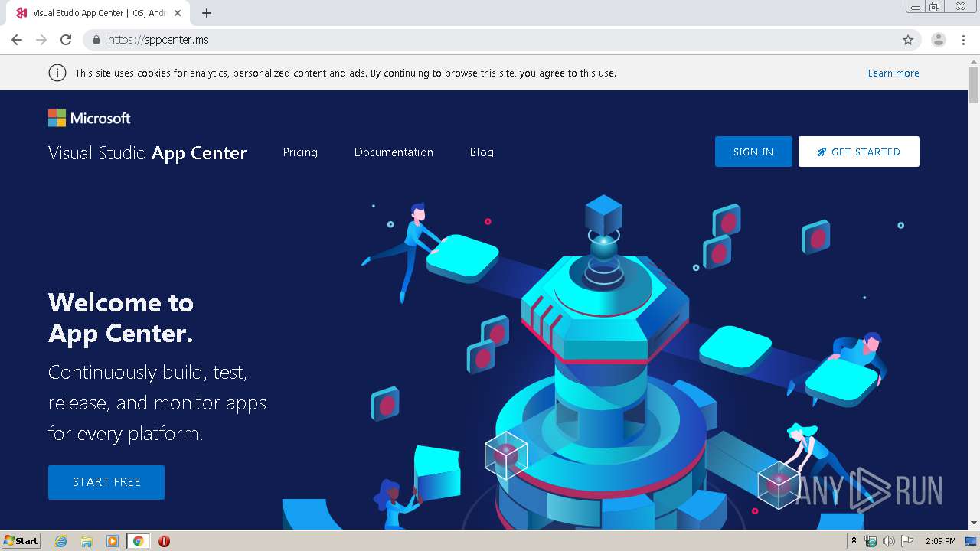Viewport: 980px width, 551px height.
Task: Bookmark this page with the star icon
Action: pyautogui.click(x=908, y=40)
